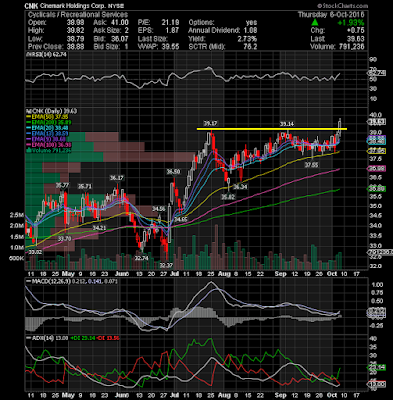Click the green up-triangle change indicator
Screen dimensions: 393x400
click(315, 23)
